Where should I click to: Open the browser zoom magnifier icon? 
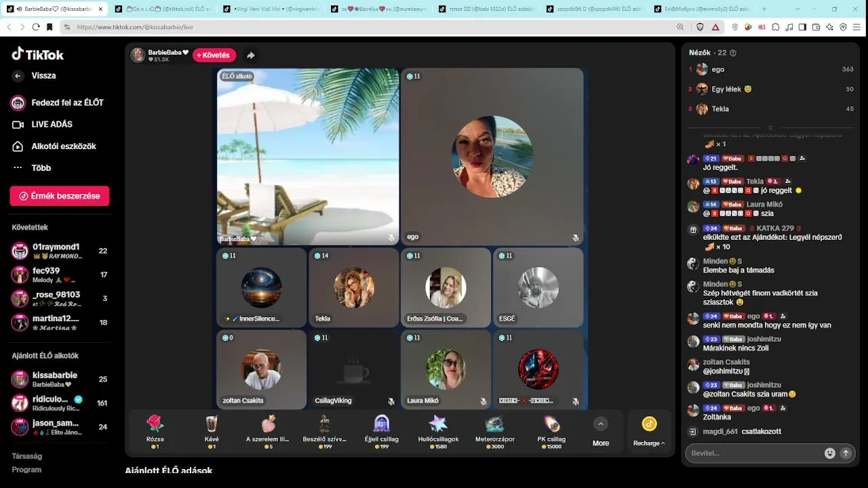click(680, 27)
